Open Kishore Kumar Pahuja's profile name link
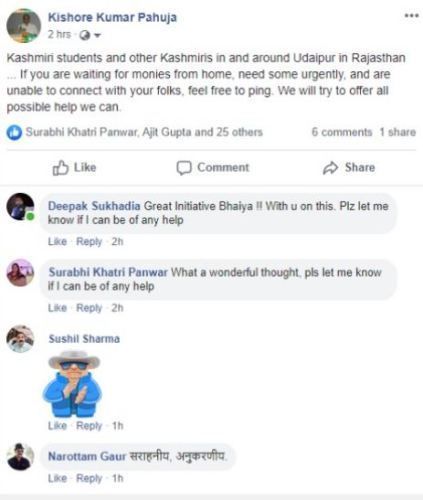This screenshot has width=423, height=500. [x=112, y=17]
